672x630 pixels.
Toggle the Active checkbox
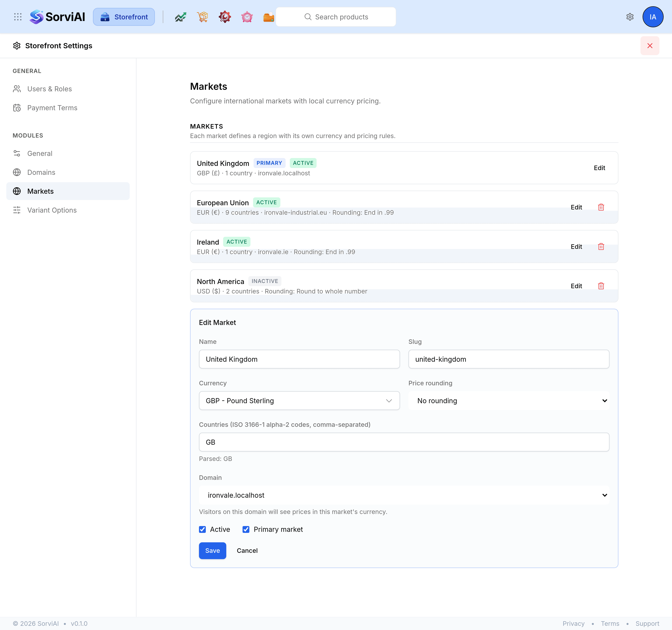tap(202, 529)
